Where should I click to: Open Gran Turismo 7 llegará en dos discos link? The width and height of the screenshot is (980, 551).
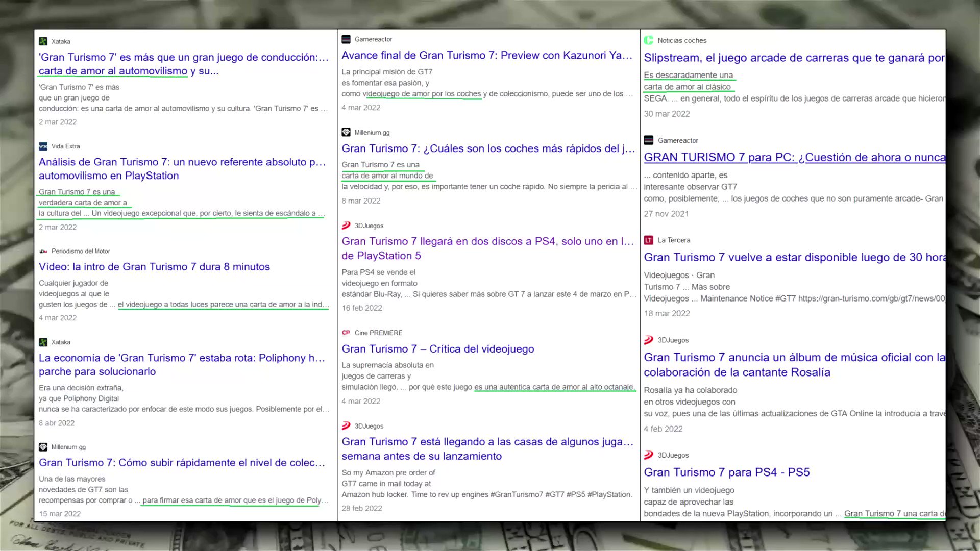(488, 248)
